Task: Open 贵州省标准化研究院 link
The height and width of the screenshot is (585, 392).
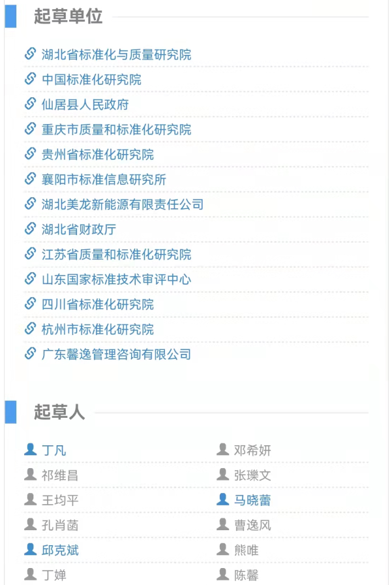Action: [98, 155]
